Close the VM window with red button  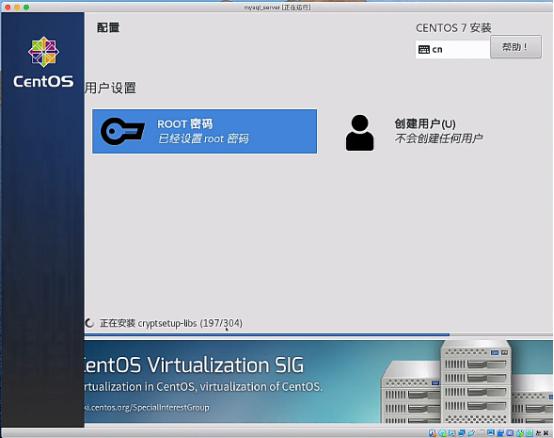pyautogui.click(x=7, y=7)
